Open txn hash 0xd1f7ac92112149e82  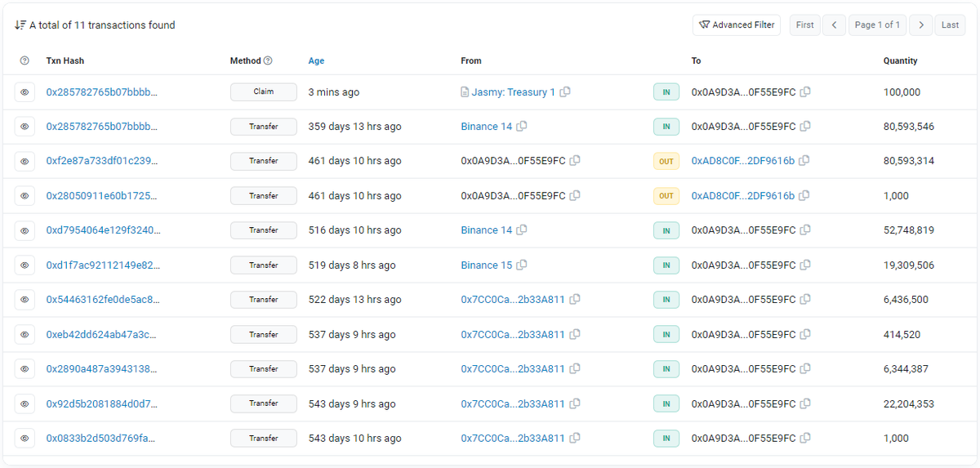point(104,265)
